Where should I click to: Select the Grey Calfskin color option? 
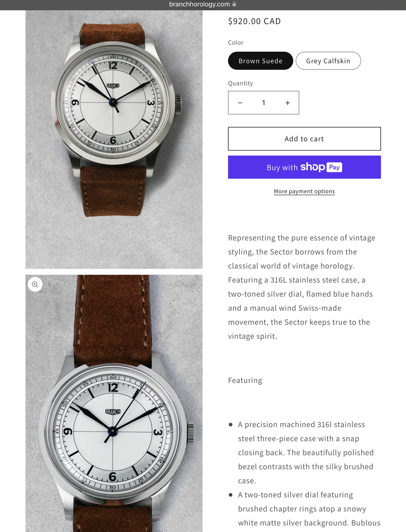328,61
